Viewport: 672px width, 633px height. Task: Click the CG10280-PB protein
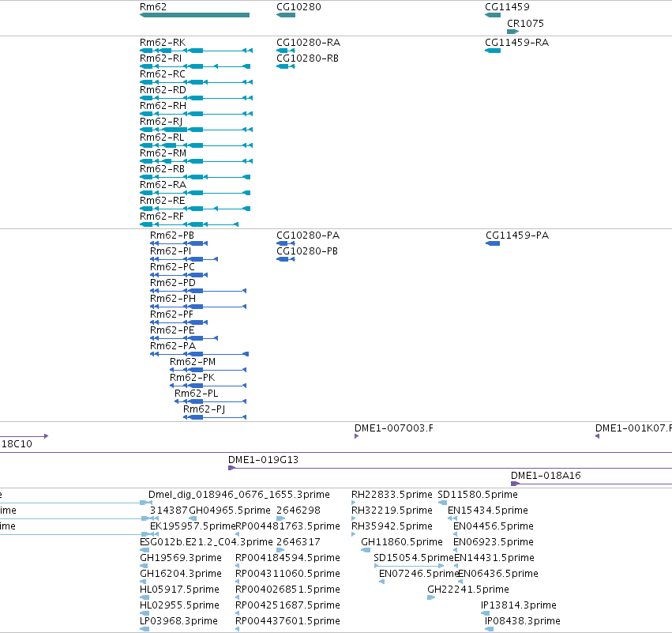286,259
